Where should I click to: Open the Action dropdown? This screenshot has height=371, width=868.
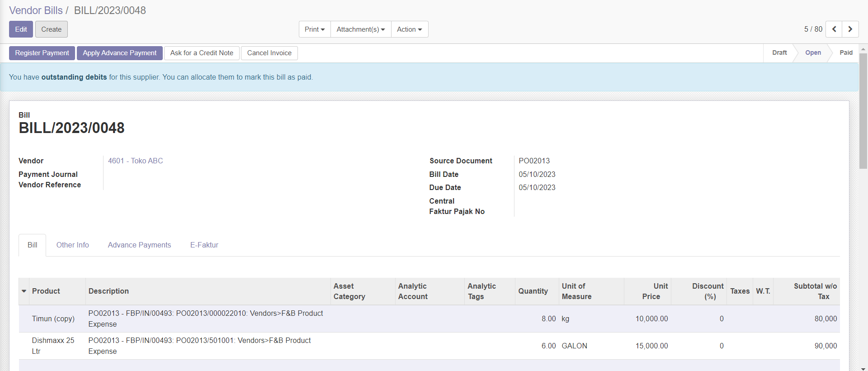[410, 29]
